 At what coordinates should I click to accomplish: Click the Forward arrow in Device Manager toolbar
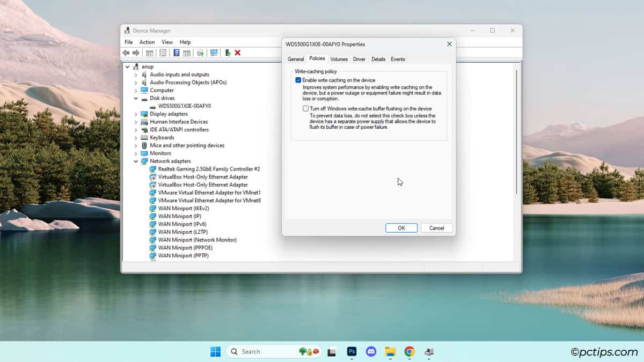click(x=136, y=53)
